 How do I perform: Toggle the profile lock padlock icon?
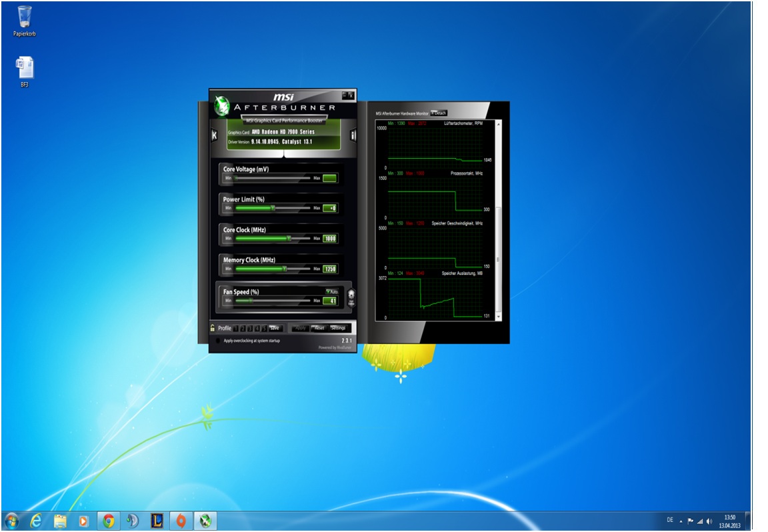[213, 328]
